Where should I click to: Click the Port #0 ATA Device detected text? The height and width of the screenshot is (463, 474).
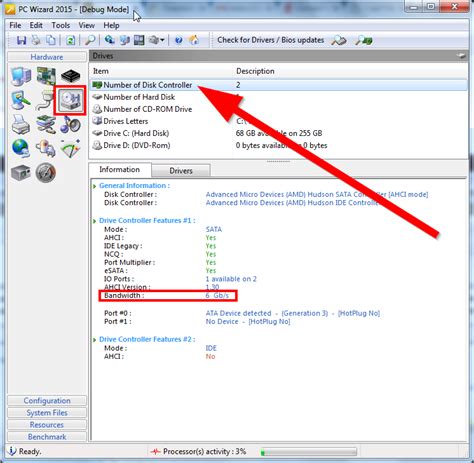pyautogui.click(x=293, y=313)
